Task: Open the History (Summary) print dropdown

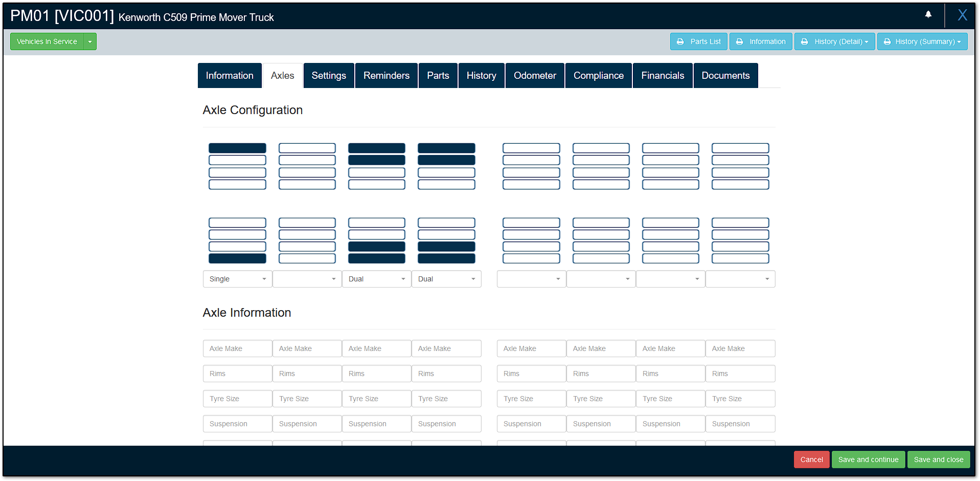Action: [922, 41]
